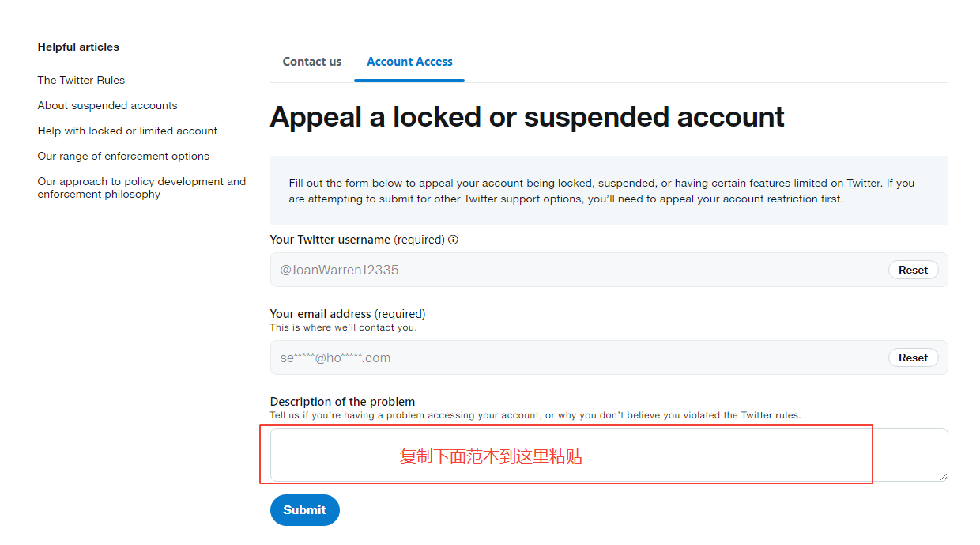Image resolution: width=980 pixels, height=545 pixels.
Task: Submit the appeal form
Action: (305, 510)
